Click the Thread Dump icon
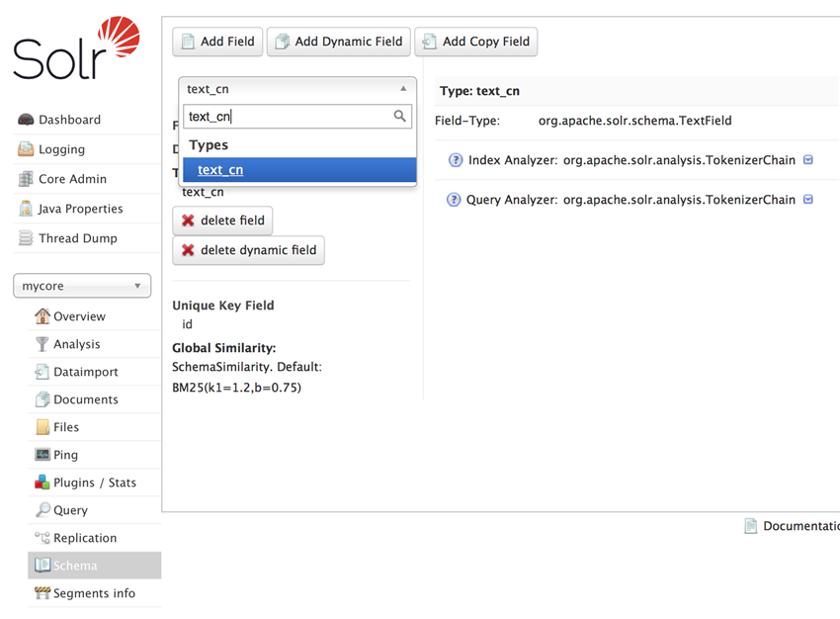This screenshot has height=619, width=840. pyautogui.click(x=25, y=238)
